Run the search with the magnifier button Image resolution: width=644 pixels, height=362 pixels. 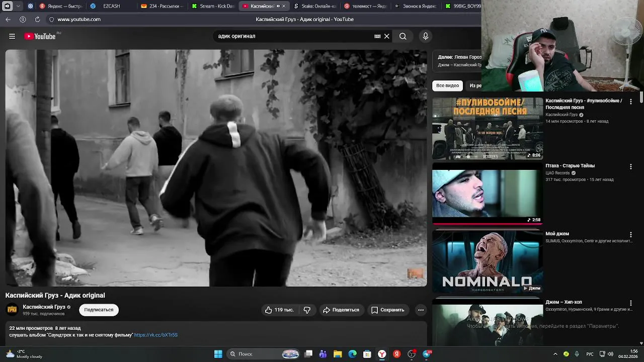pyautogui.click(x=403, y=36)
